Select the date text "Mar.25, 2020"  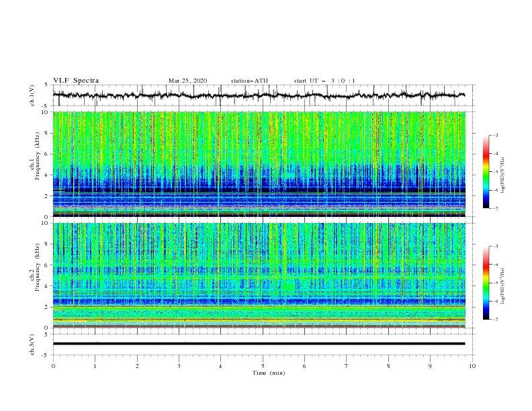click(187, 81)
